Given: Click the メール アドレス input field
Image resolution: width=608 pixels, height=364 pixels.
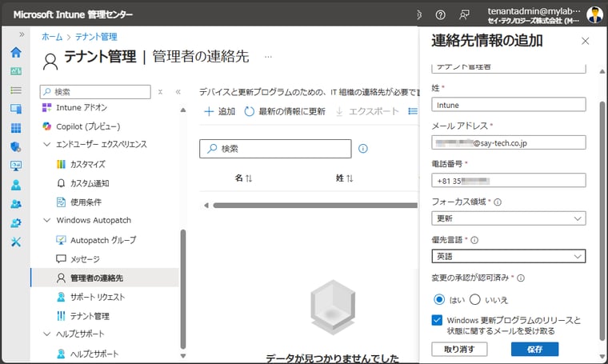Looking at the screenshot, I should click(508, 142).
